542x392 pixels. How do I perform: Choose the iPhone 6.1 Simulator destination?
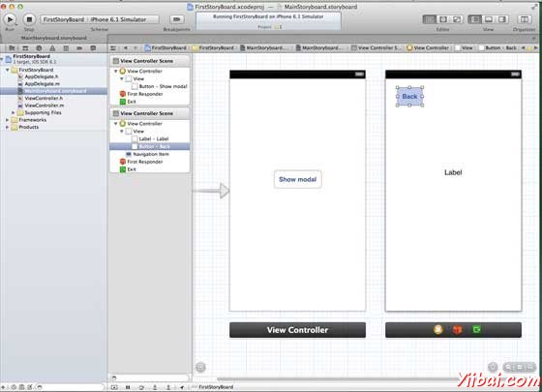click(118, 19)
